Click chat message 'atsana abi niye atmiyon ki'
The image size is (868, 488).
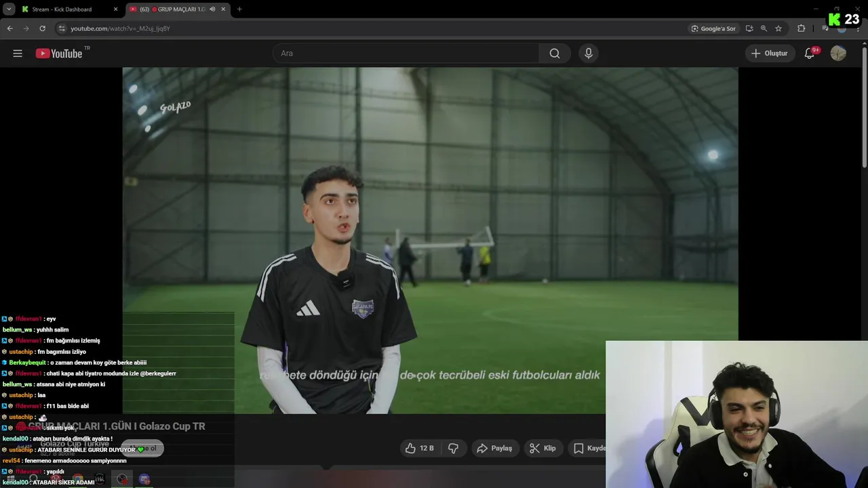71,384
